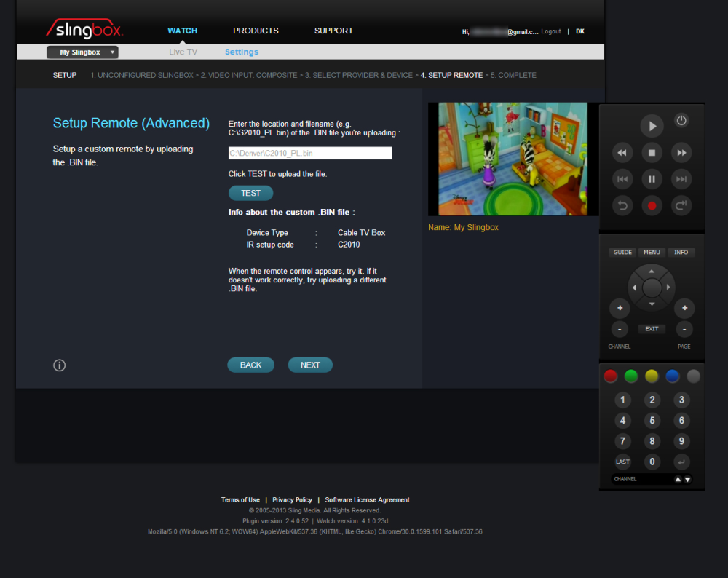Click the gray color button on remote
Viewport: 728px width, 578px height.
(x=693, y=376)
